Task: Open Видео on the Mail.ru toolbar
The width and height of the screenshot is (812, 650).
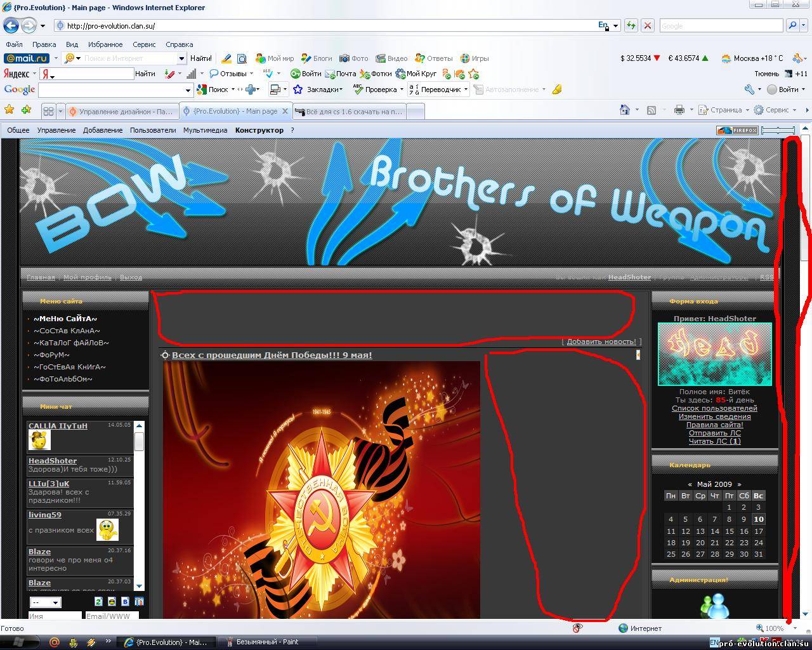Action: pos(391,58)
